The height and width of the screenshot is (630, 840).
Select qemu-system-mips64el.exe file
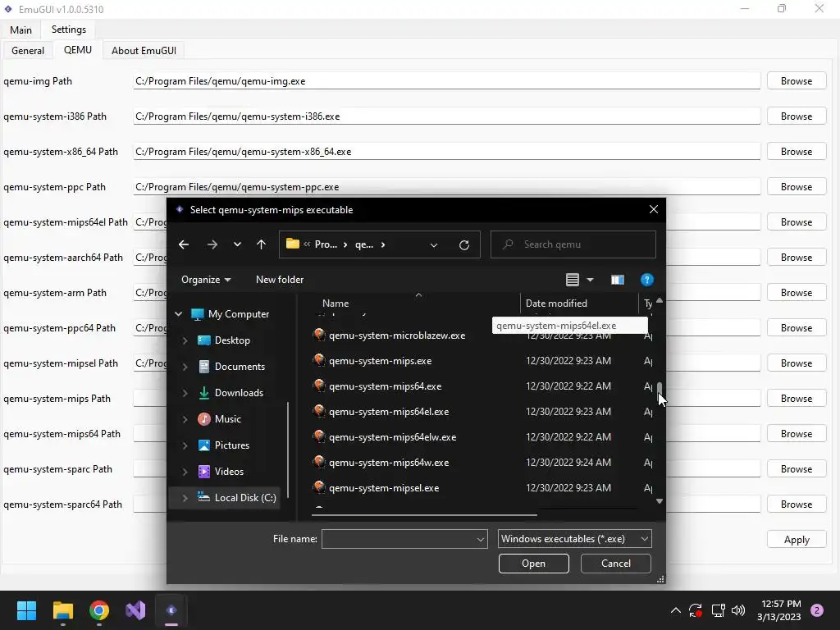tap(389, 412)
